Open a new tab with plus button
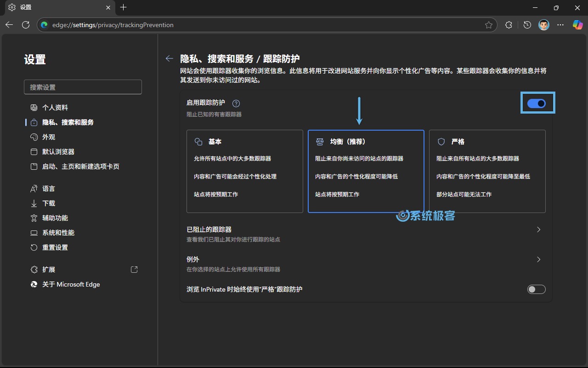 click(x=123, y=7)
